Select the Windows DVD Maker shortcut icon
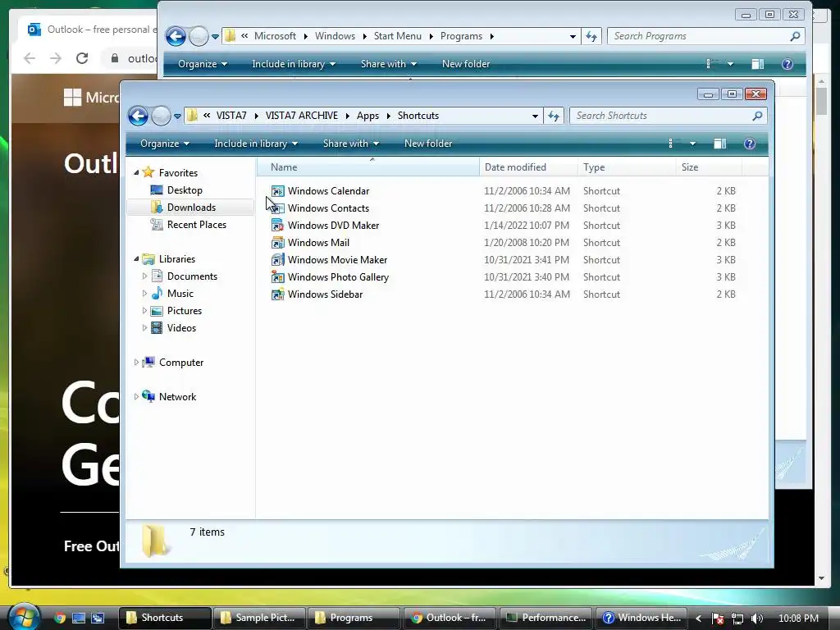The image size is (840, 630). (277, 226)
